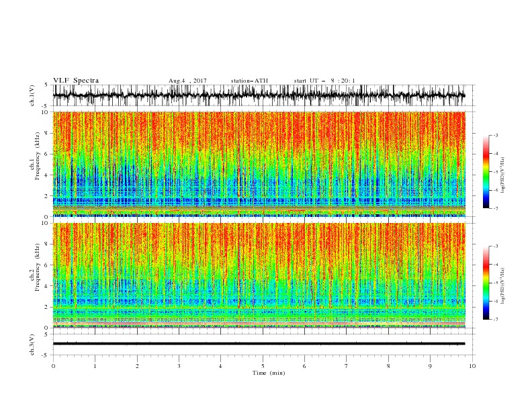Click the time axis tick label "0"
532x411 pixels.
[53, 366]
